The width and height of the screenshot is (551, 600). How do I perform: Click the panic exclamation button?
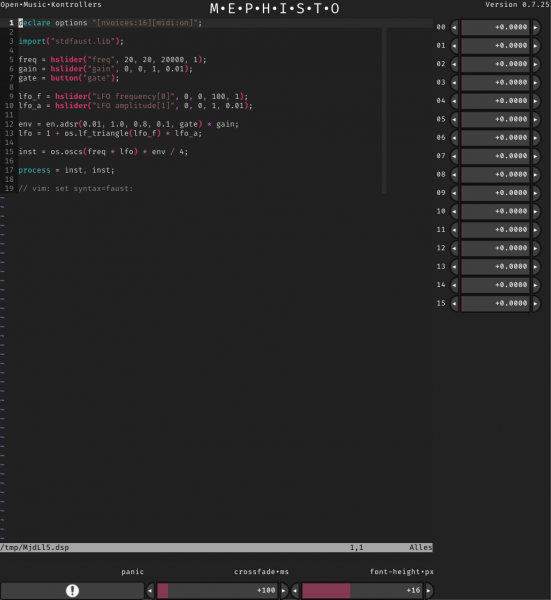[72, 590]
